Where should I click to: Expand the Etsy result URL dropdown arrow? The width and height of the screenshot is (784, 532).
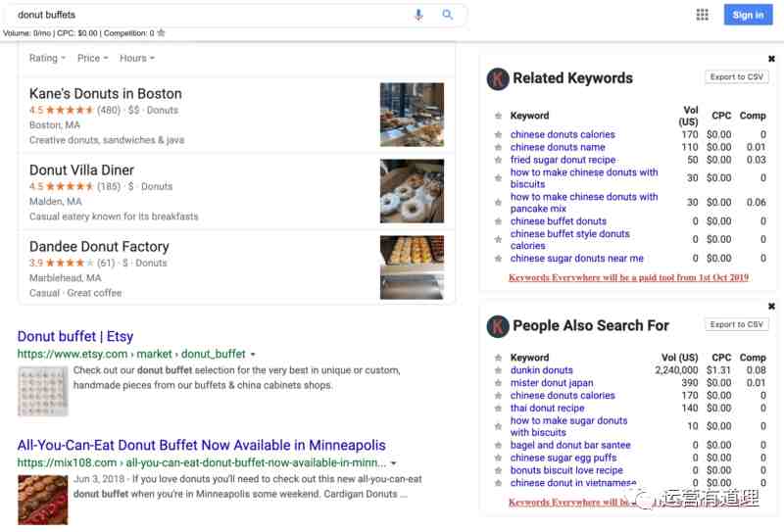pos(253,354)
